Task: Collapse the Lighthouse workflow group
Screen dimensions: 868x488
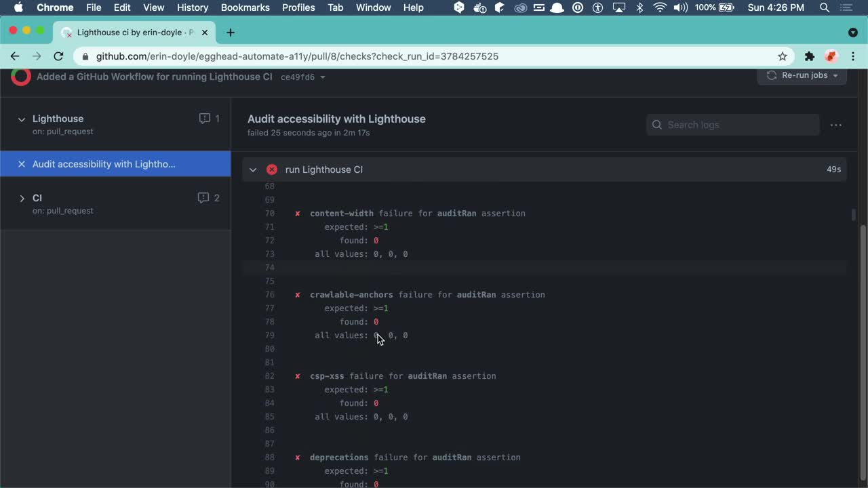Action: tap(22, 119)
